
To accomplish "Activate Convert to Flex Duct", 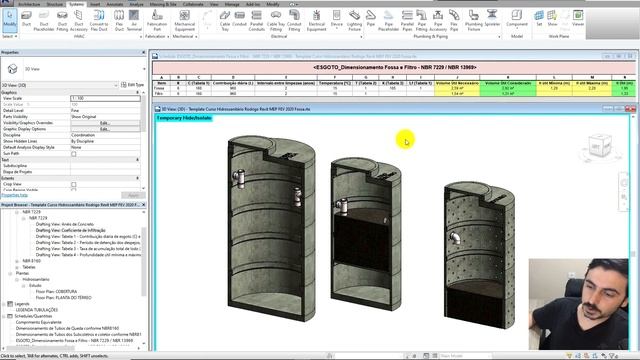I will (x=98, y=20).
